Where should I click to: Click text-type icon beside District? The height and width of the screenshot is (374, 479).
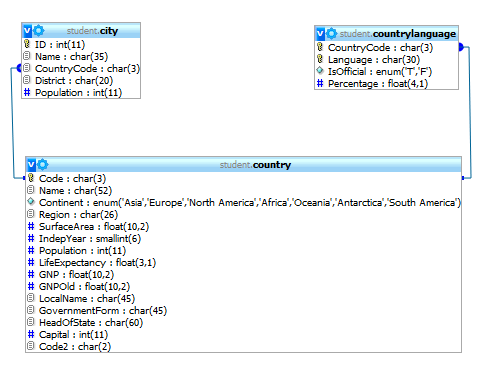[27, 80]
